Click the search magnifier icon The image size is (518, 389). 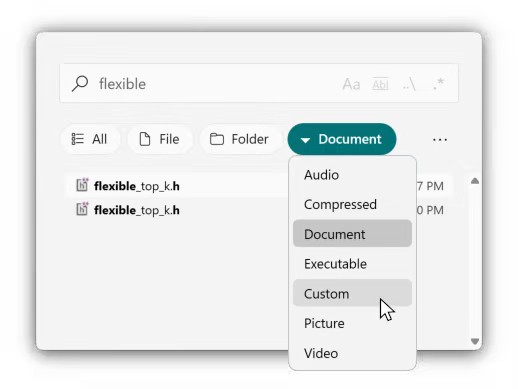(80, 83)
